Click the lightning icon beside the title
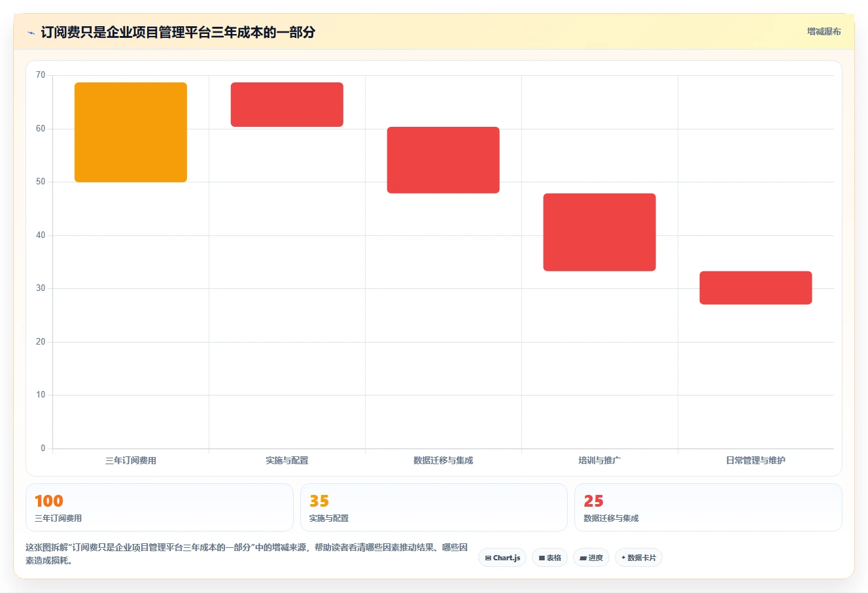The width and height of the screenshot is (868, 593). click(31, 32)
